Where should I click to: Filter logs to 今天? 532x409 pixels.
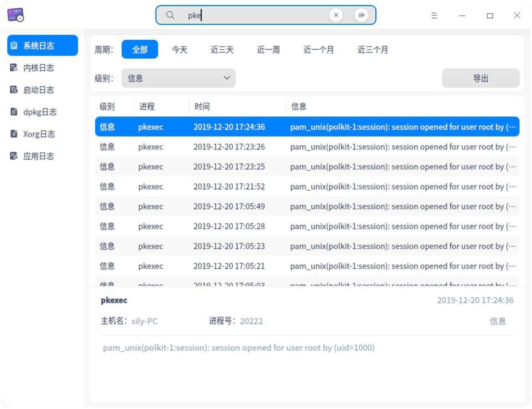pos(179,50)
